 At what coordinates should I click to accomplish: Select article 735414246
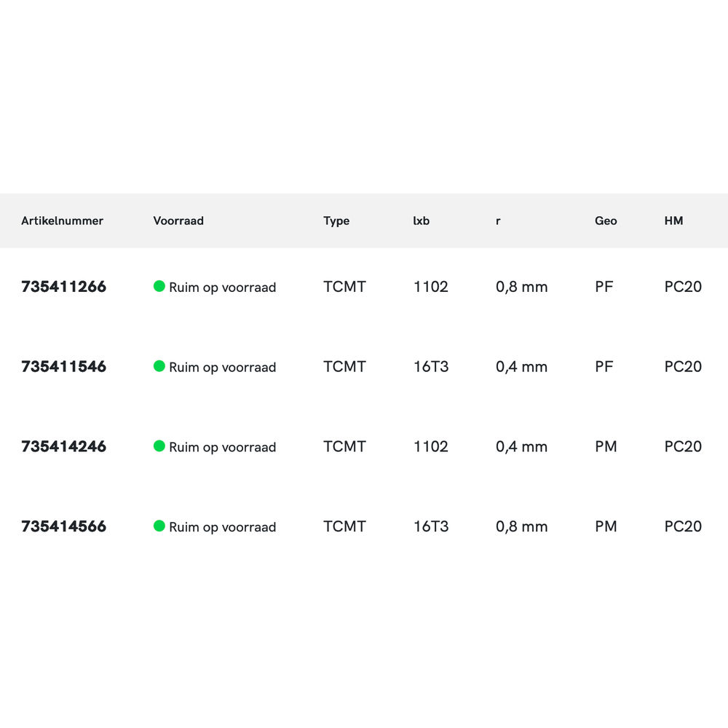pos(64,447)
